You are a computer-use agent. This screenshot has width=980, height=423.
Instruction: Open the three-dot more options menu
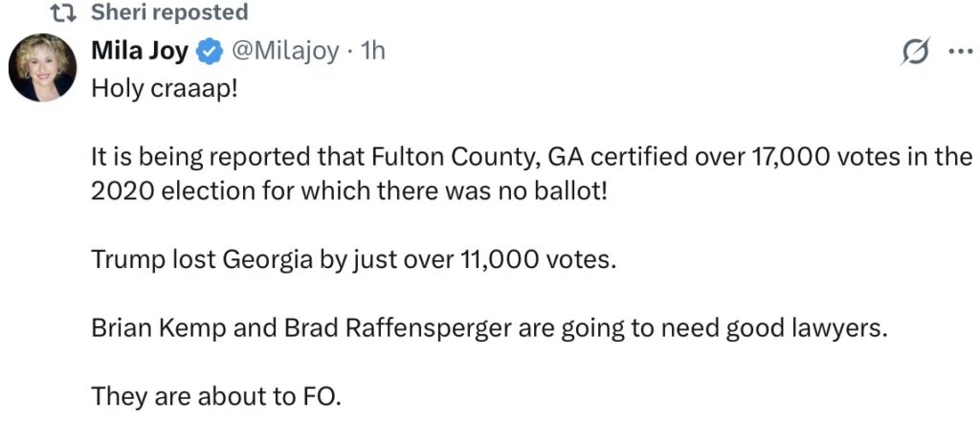(x=958, y=53)
